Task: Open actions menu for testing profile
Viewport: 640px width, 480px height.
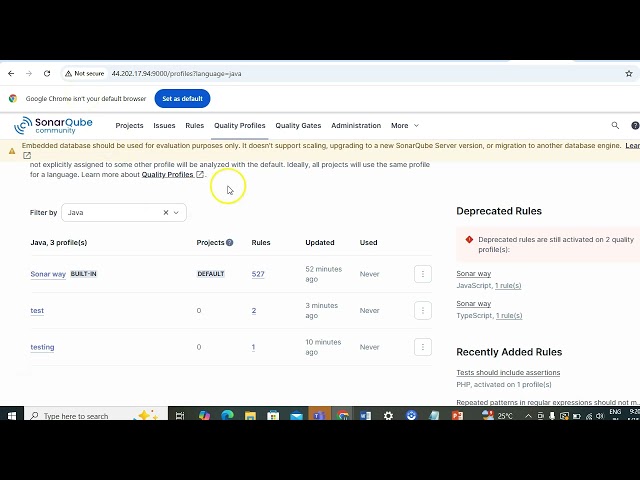Action: coord(423,347)
